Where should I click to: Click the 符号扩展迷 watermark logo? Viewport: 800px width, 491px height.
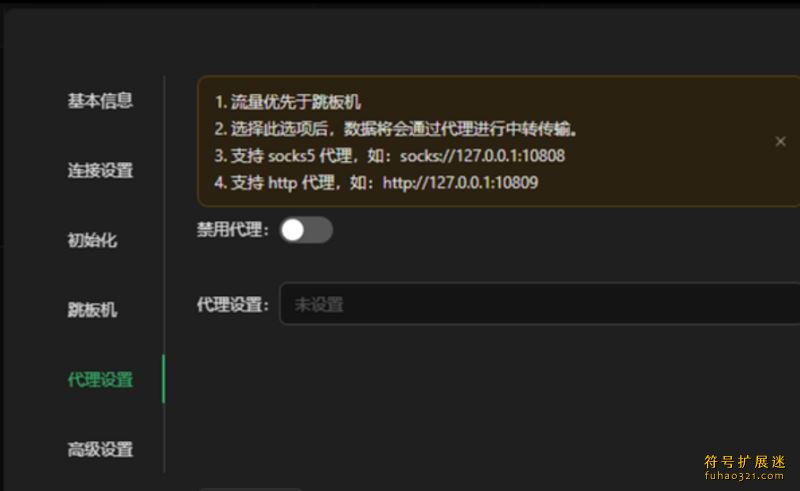[x=744, y=462]
